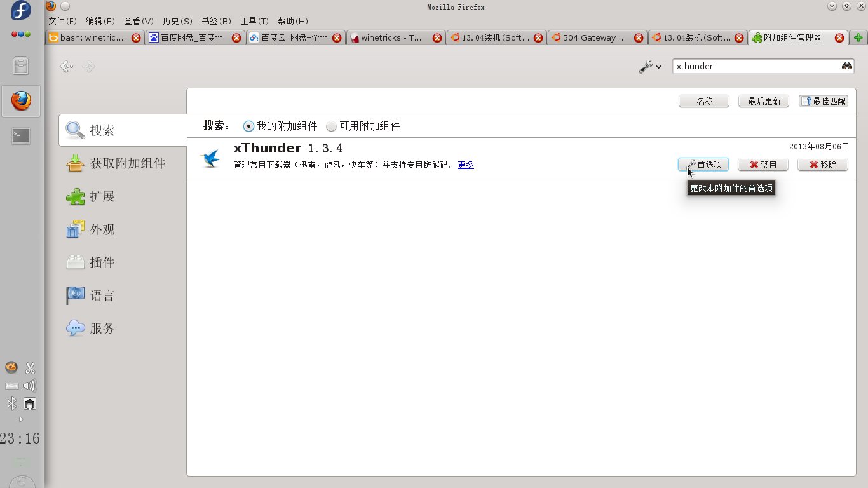Viewport: 868px width, 488px height.
Task: Go forward in add-ons manager
Action: click(x=88, y=66)
